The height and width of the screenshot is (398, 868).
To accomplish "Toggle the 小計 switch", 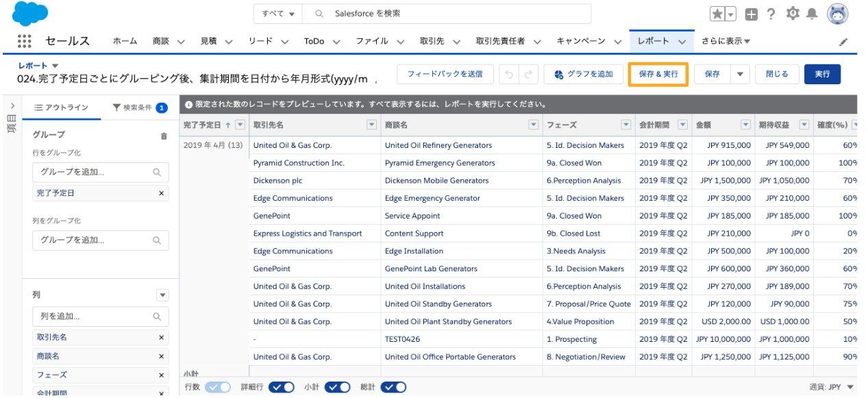I will [x=337, y=387].
